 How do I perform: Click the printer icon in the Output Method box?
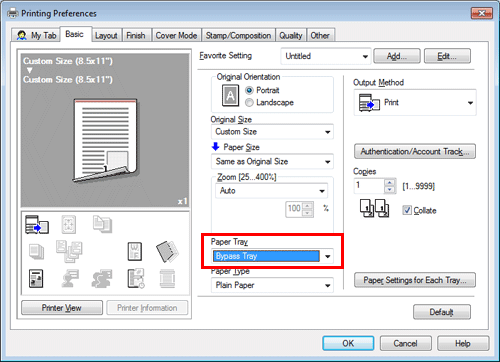tap(369, 102)
